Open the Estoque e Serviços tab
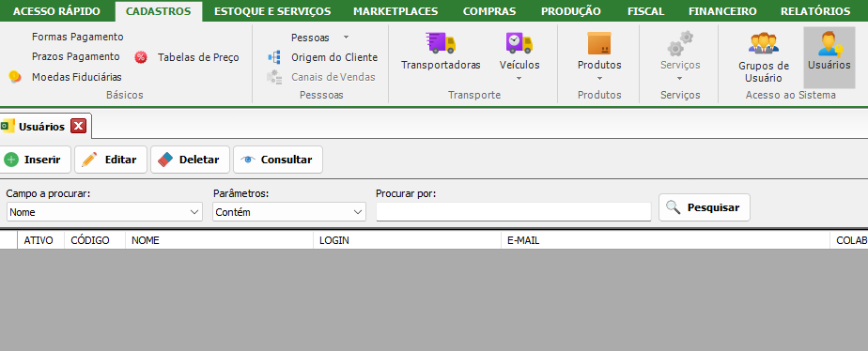 click(272, 11)
